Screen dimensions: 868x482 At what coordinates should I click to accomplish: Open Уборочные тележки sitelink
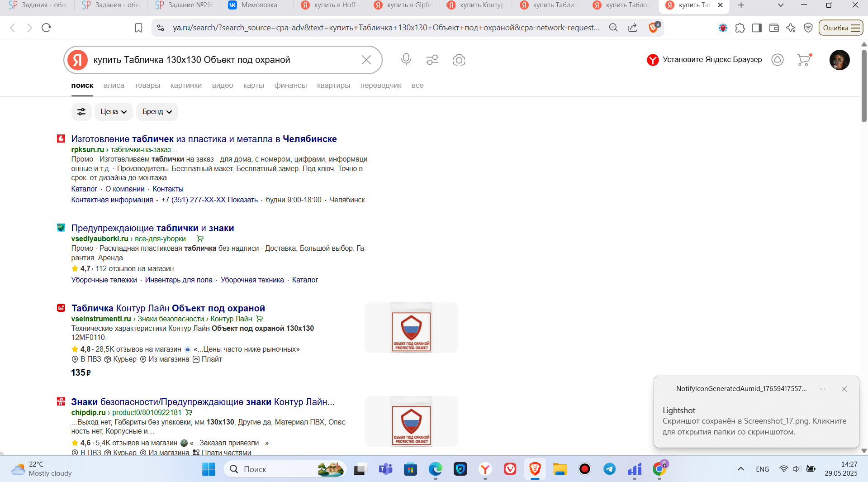coord(104,280)
